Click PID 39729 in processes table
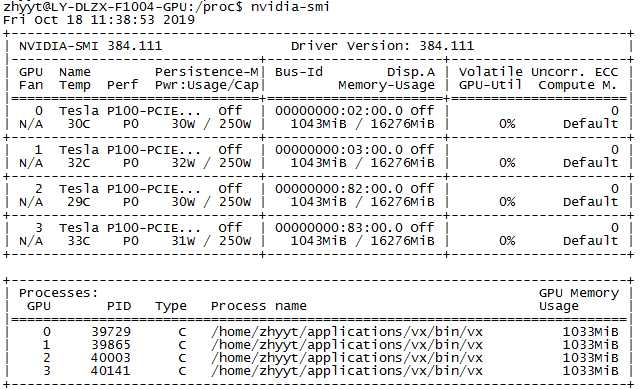 (x=111, y=331)
